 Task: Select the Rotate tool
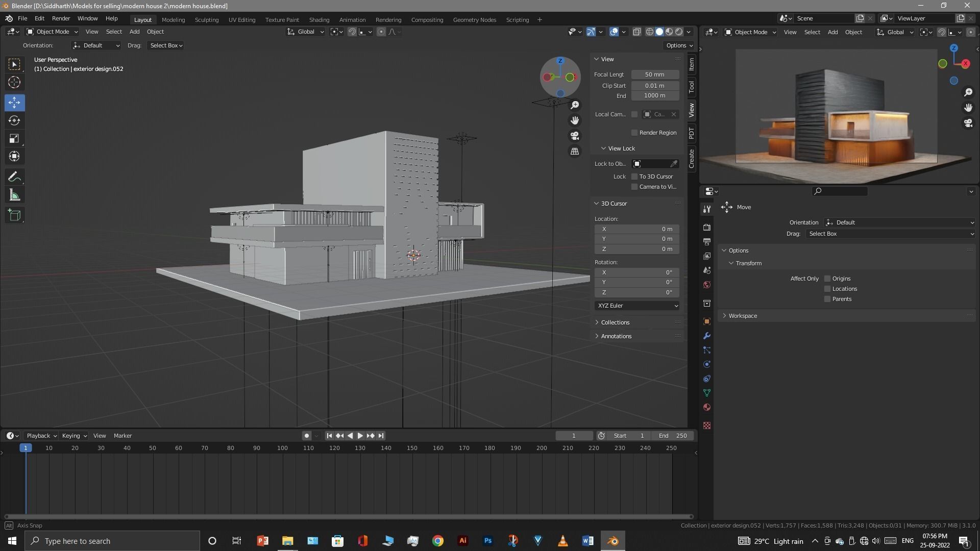(14, 120)
